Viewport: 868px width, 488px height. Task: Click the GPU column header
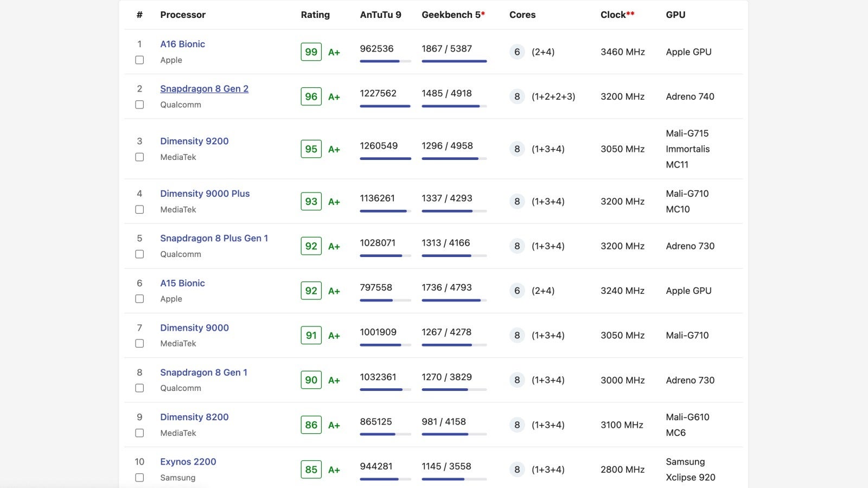pos(675,15)
